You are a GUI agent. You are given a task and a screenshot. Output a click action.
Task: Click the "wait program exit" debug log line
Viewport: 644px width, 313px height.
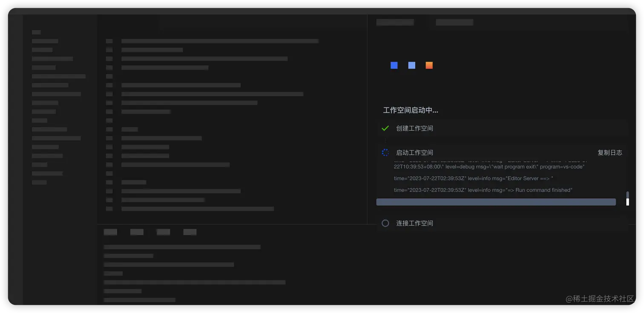pos(489,167)
